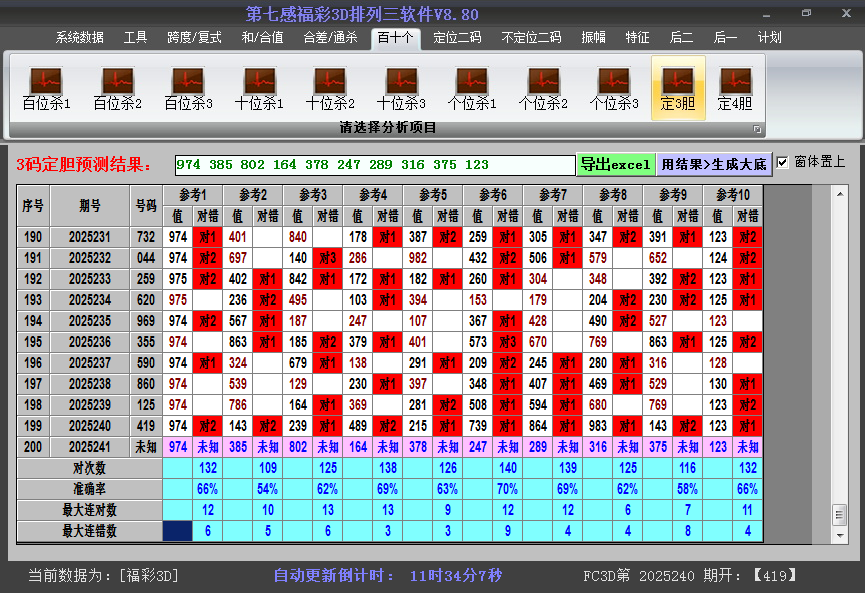Click the 十位杀1 ribbon icon
The width and height of the screenshot is (865, 593).
click(x=259, y=88)
